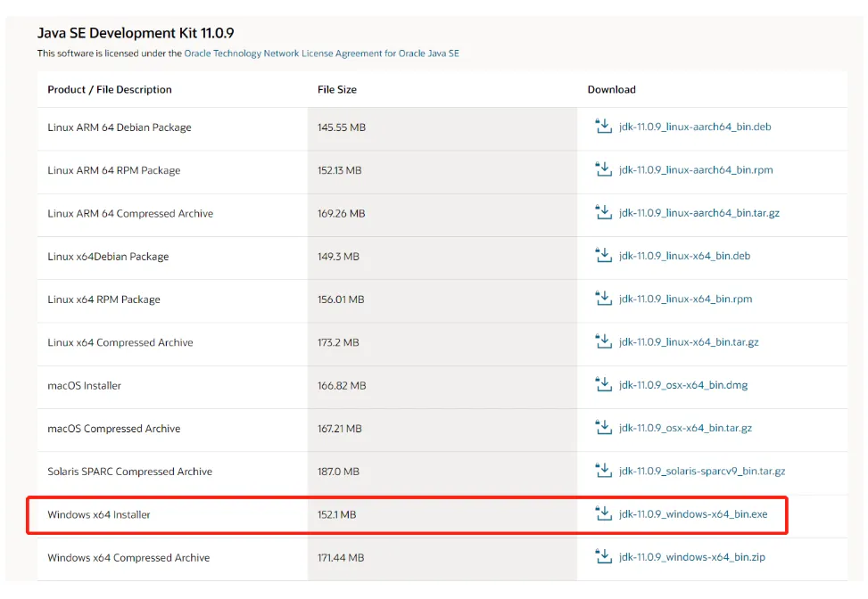Click 'File Size' column header
Viewport: 868px width, 599px height.
[337, 90]
